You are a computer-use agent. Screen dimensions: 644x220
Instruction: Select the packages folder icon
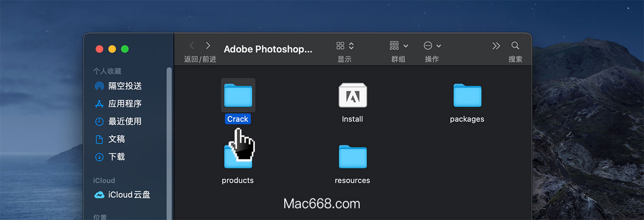point(467,95)
